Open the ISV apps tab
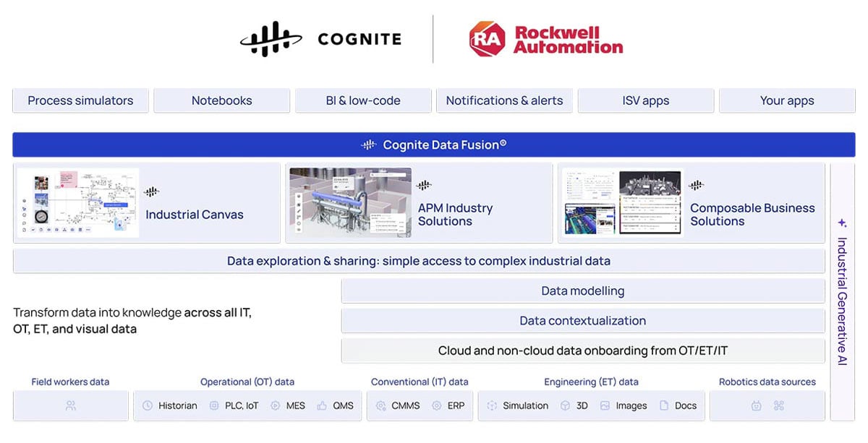Viewport: 868px width, 443px height. pos(645,100)
